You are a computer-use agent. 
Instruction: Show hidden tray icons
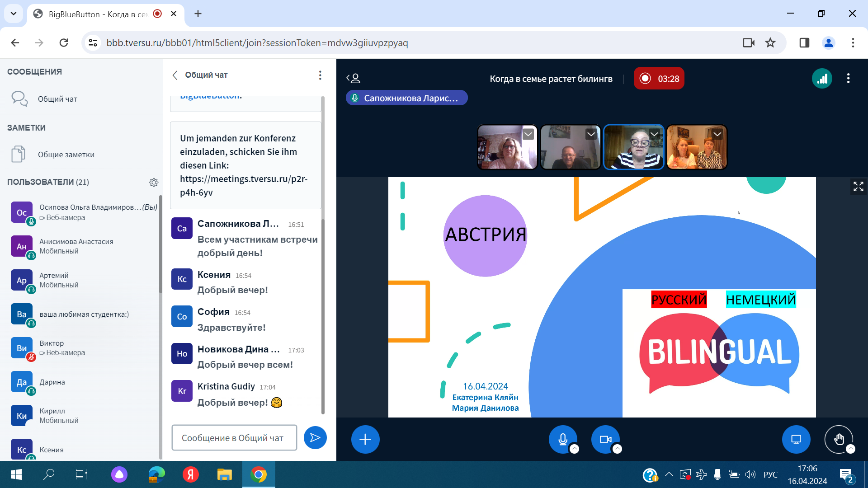click(669, 474)
